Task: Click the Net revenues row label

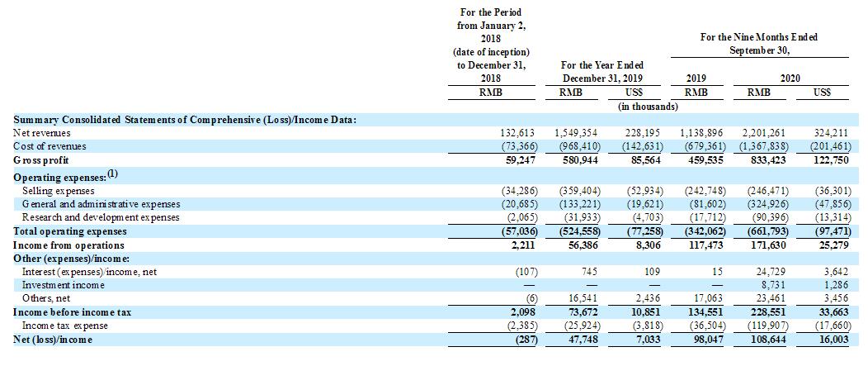Action: [41, 133]
